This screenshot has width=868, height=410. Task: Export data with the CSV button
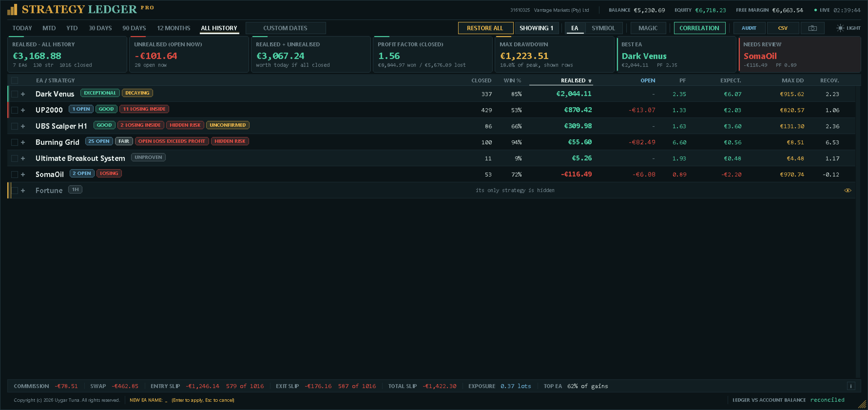(x=783, y=28)
